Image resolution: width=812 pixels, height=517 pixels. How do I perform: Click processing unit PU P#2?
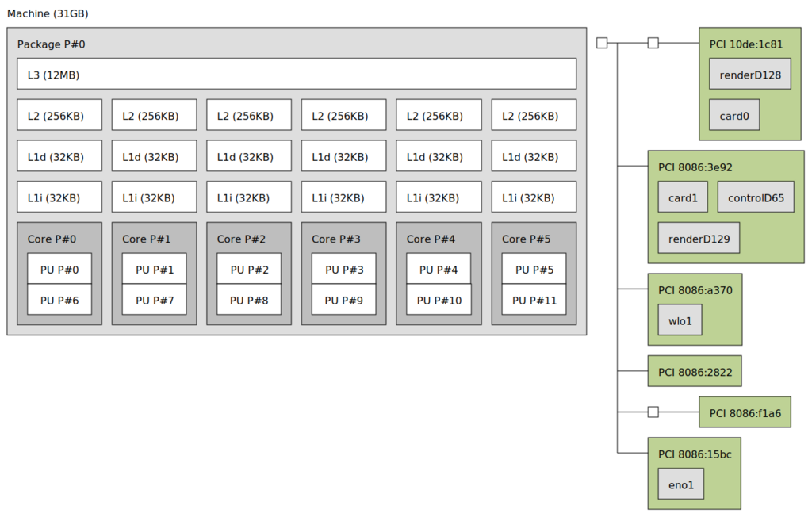click(x=249, y=269)
